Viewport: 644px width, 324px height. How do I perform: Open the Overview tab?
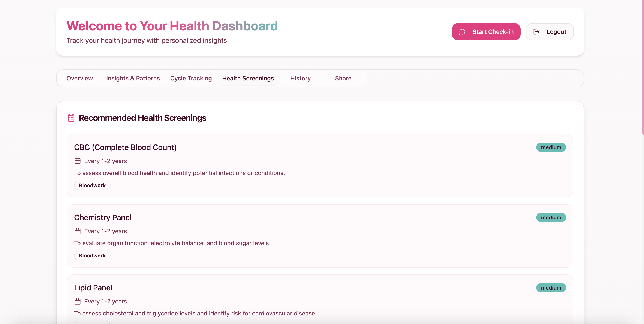click(79, 78)
